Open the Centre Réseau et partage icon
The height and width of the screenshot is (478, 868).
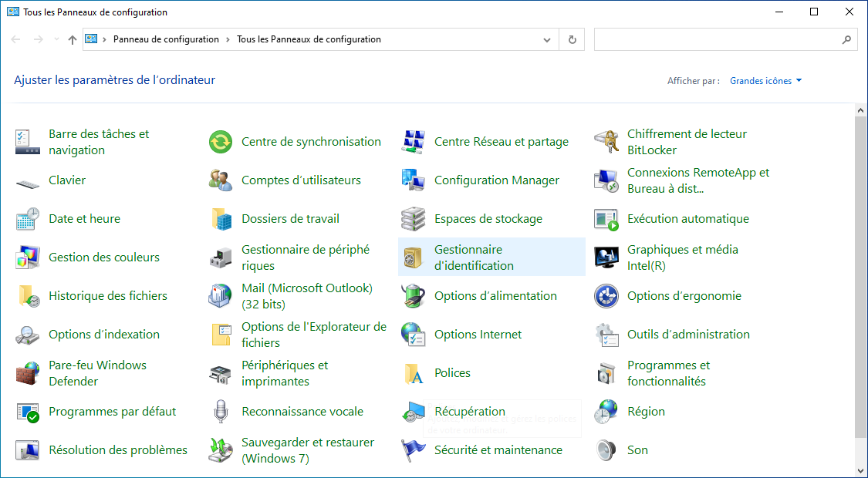tap(413, 142)
